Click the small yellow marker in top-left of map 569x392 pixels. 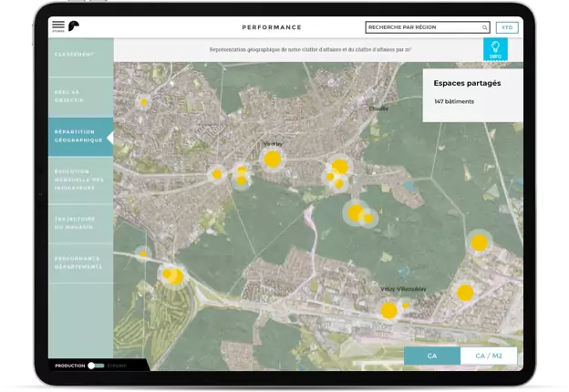click(143, 102)
